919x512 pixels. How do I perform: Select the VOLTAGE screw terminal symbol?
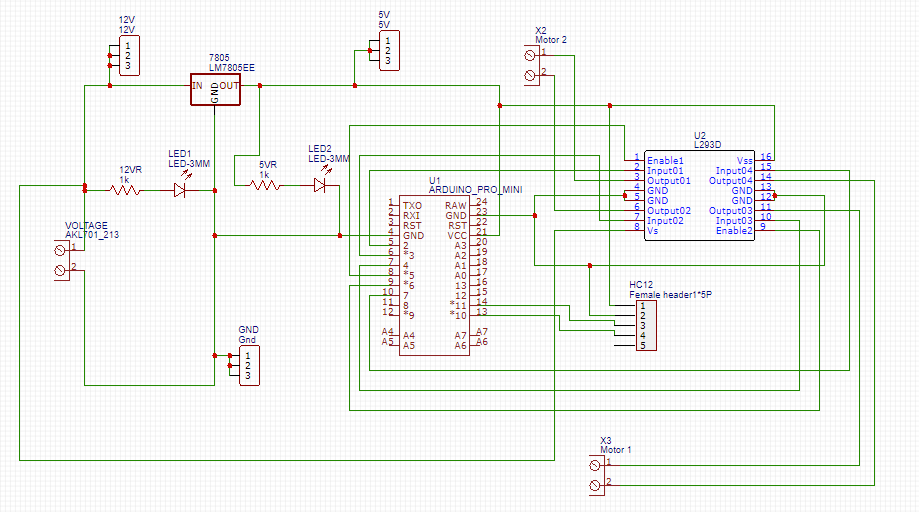(x=62, y=260)
